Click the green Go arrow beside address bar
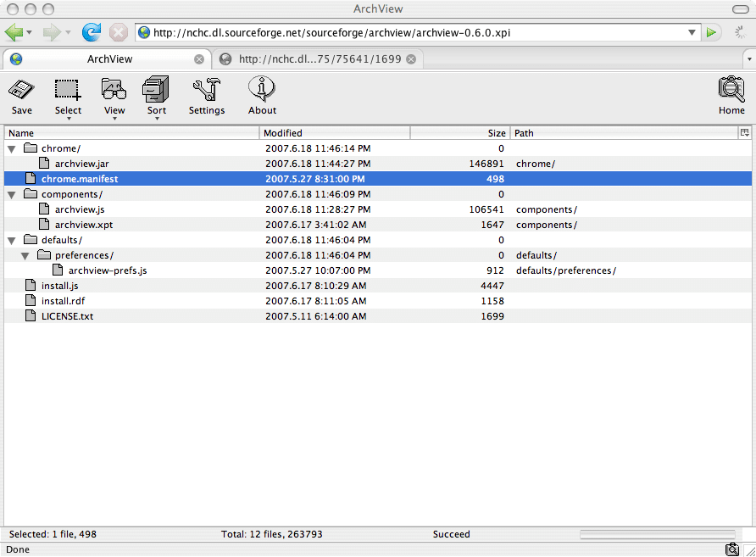 coord(711,33)
